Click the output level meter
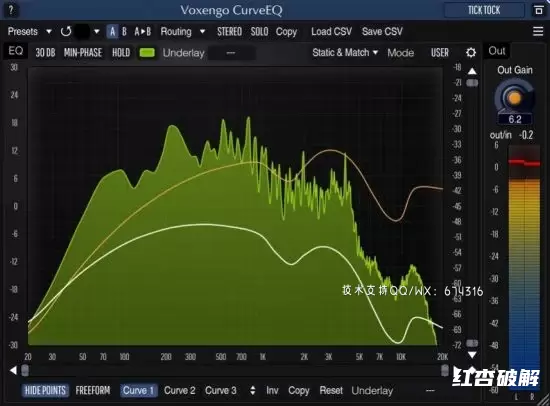 [524, 268]
